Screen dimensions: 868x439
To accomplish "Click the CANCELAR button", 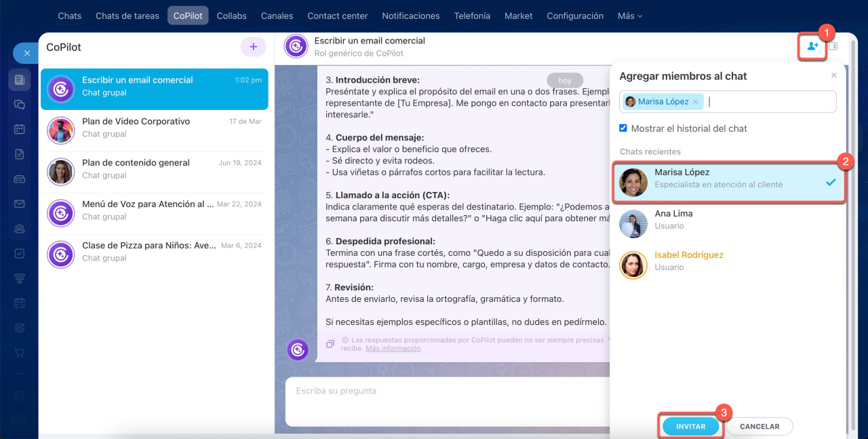I will (759, 427).
